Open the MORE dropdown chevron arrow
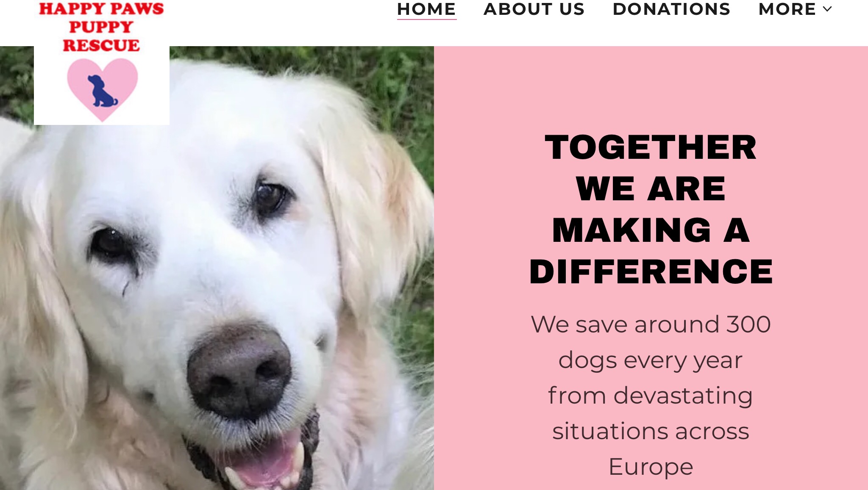The height and width of the screenshot is (490, 868). tap(827, 9)
